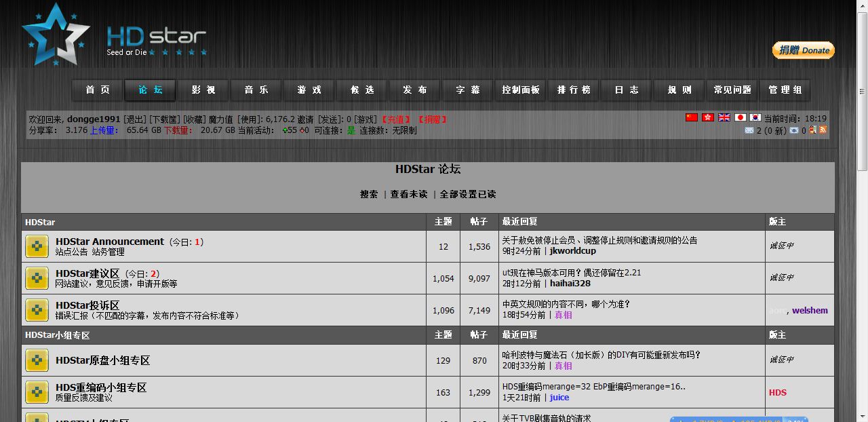The image size is (868, 422).
Task: Open moderator welshem profile
Action: point(810,310)
